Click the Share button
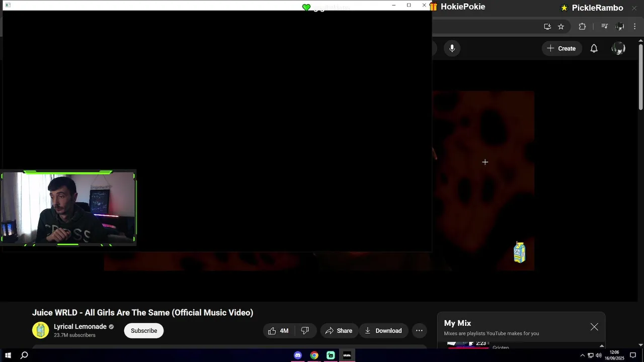This screenshot has width=644, height=362. (x=339, y=330)
